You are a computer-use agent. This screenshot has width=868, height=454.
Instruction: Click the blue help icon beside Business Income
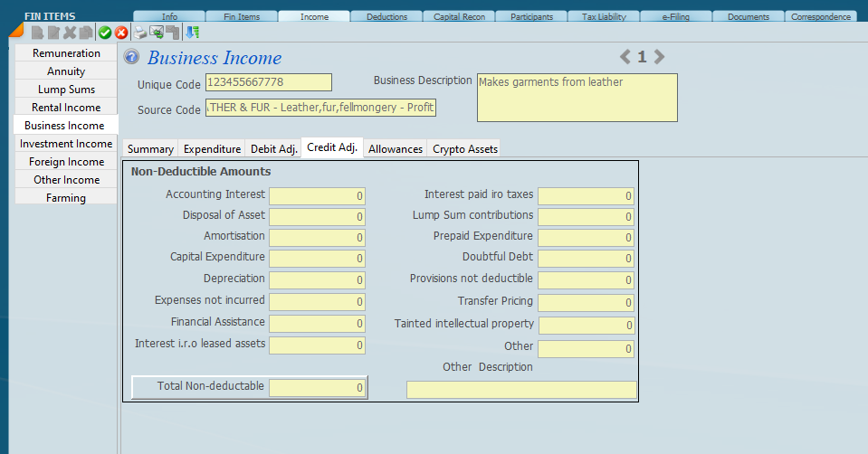pos(132,58)
